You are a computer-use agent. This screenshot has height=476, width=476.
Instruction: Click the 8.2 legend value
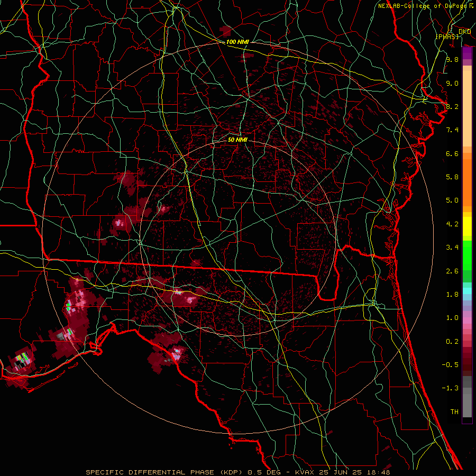click(x=452, y=106)
